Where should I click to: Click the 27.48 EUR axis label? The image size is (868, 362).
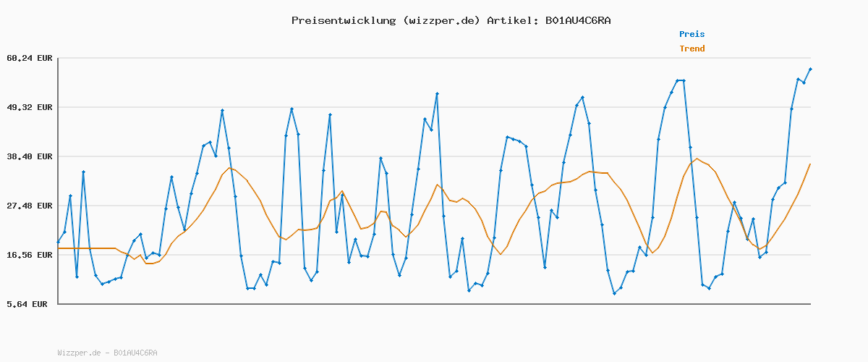coord(29,206)
